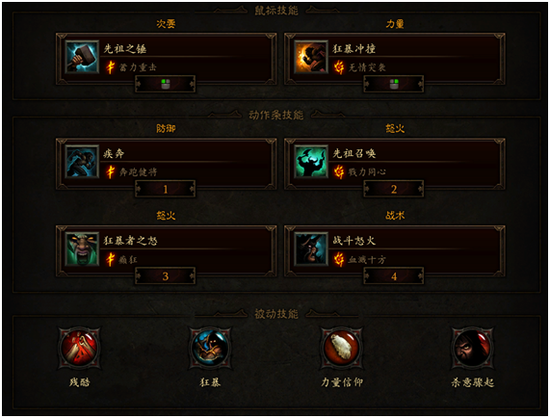Screen dimensions: 550x418
Task: Click the 先祖之锤 hammer skill icon
Action: 82,57
